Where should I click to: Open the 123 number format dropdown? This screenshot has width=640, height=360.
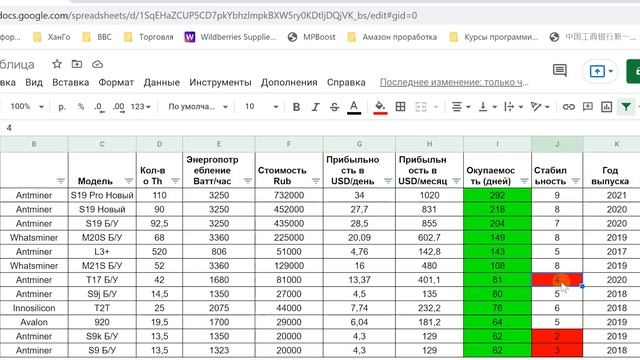coord(141,107)
